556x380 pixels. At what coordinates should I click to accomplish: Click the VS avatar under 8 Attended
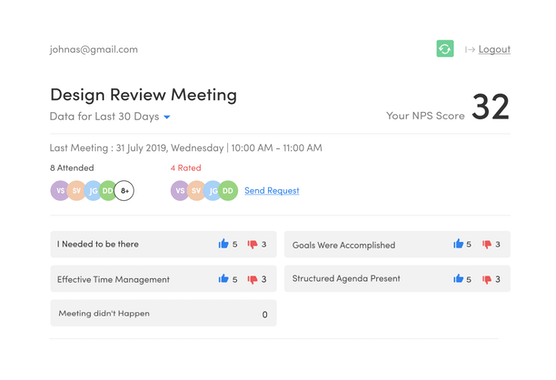pos(60,191)
